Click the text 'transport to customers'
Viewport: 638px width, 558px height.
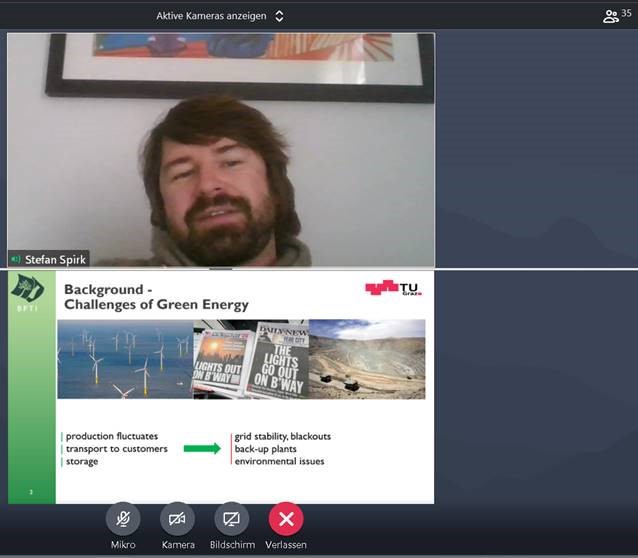pos(117,449)
